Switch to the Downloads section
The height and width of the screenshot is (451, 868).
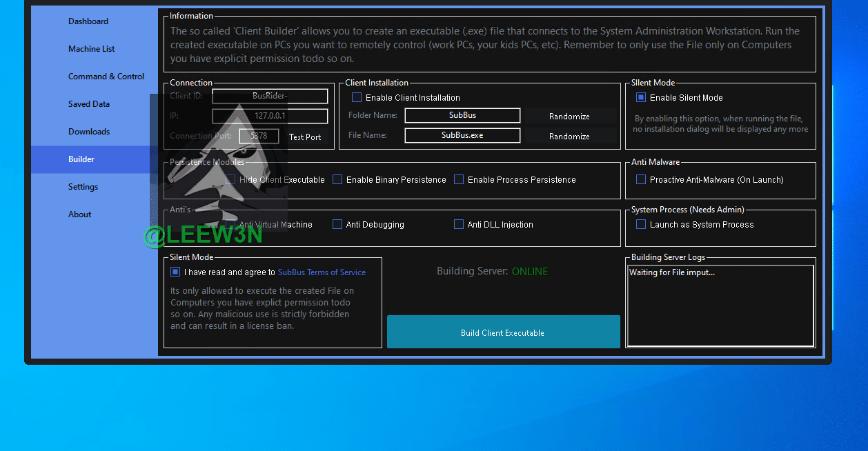(89, 132)
